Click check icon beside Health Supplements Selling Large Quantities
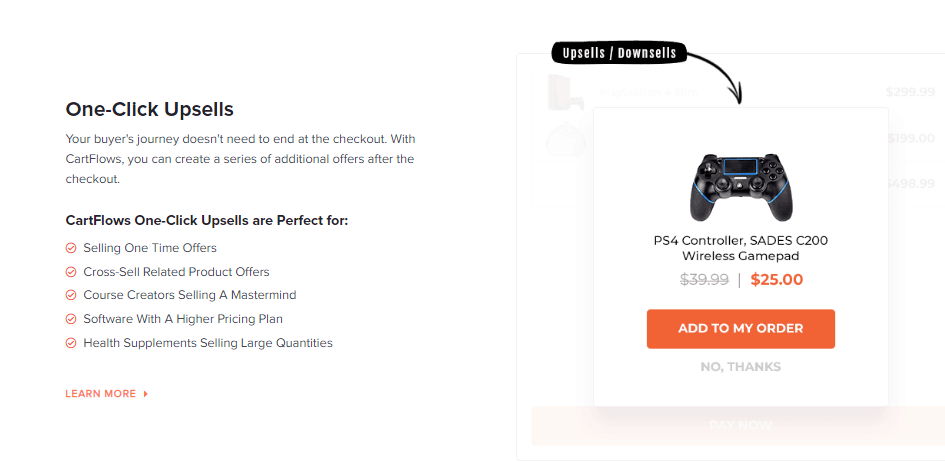The image size is (945, 463). [x=71, y=343]
